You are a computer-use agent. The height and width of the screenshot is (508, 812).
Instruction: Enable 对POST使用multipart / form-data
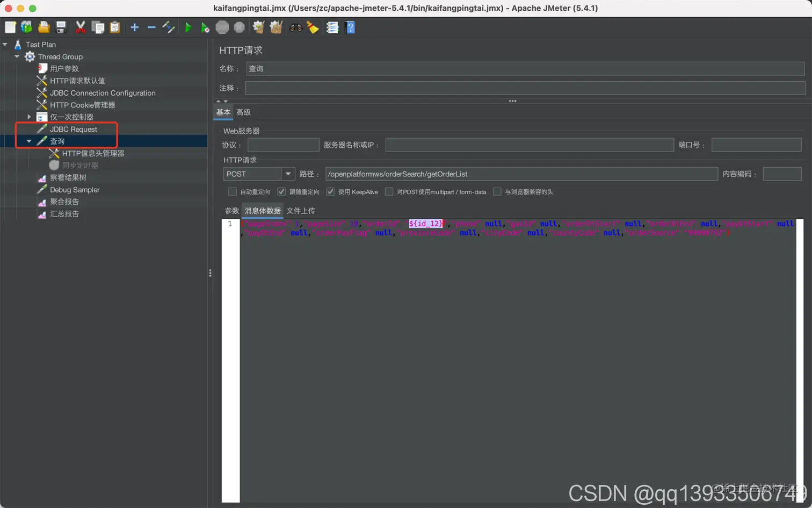[389, 192]
